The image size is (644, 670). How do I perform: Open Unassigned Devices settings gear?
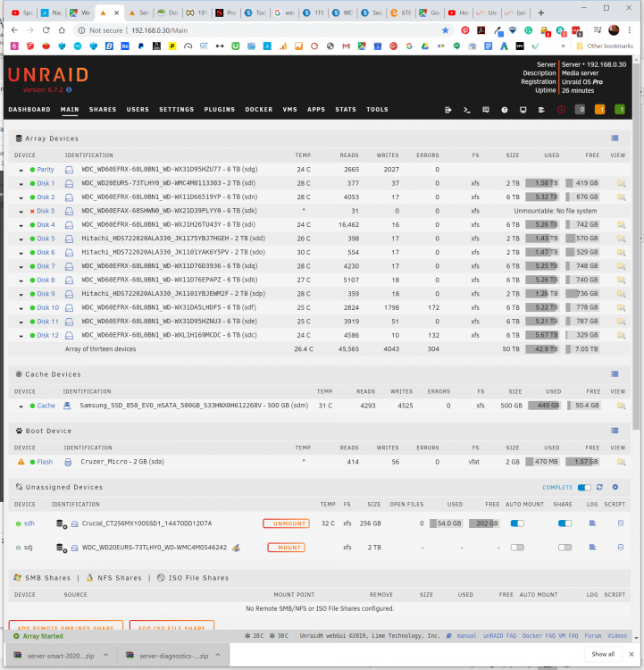point(615,487)
